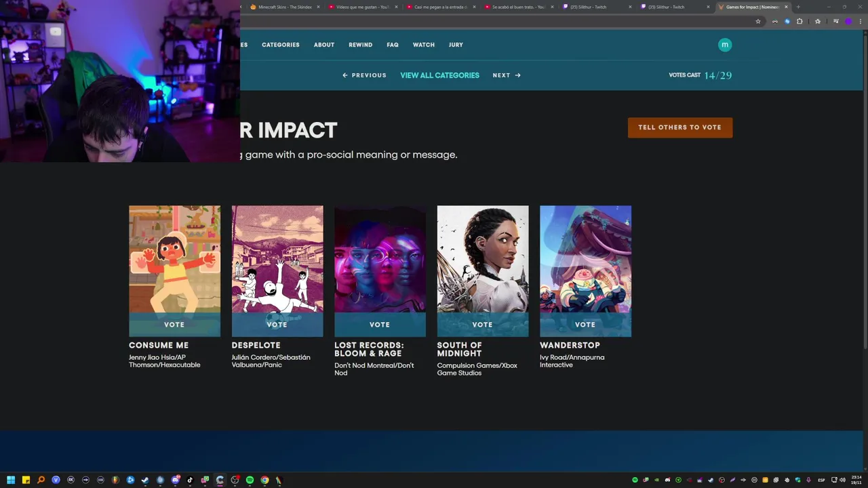Click the Steam icon in system tray
The image size is (868, 488).
tap(711, 480)
